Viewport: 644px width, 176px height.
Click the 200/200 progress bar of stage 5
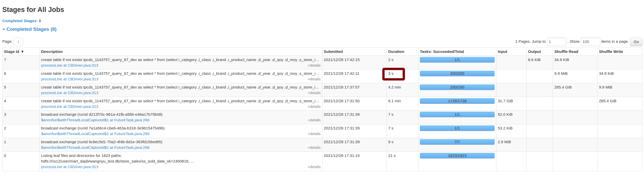[x=457, y=87]
